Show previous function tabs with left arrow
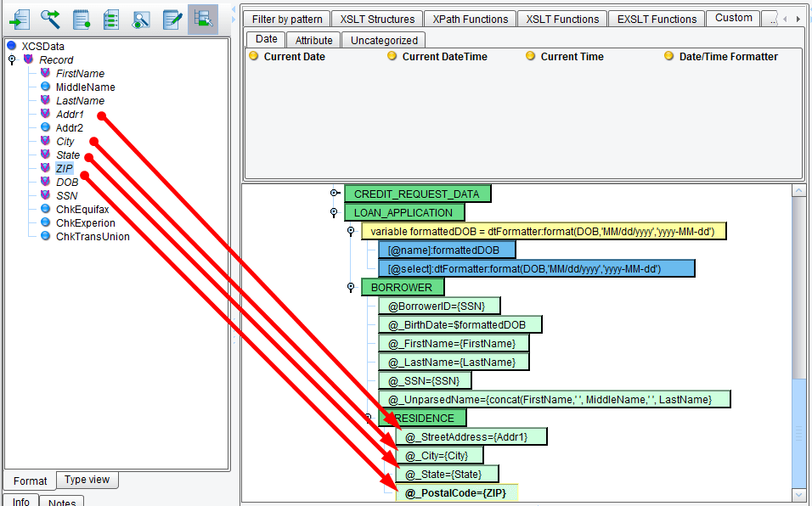This screenshot has height=506, width=812. click(785, 20)
